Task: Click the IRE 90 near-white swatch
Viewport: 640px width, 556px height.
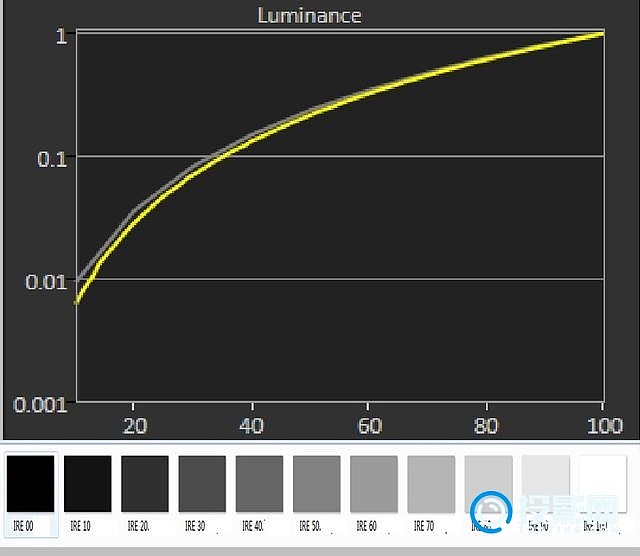Action: click(546, 485)
